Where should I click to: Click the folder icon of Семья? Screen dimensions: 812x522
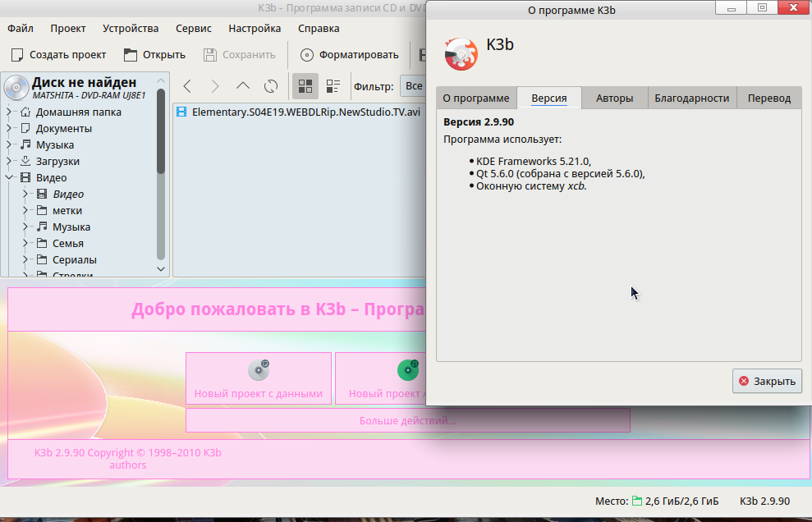42,243
